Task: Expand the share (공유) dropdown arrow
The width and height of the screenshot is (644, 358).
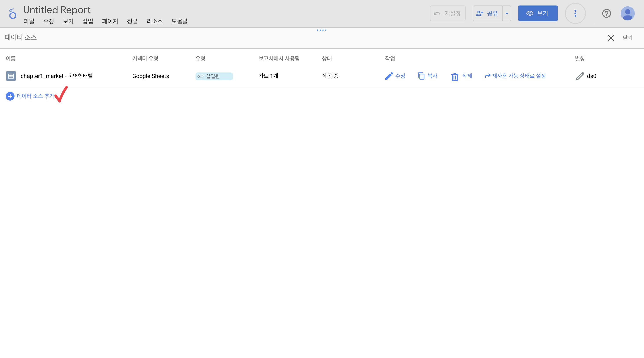Action: (x=507, y=13)
